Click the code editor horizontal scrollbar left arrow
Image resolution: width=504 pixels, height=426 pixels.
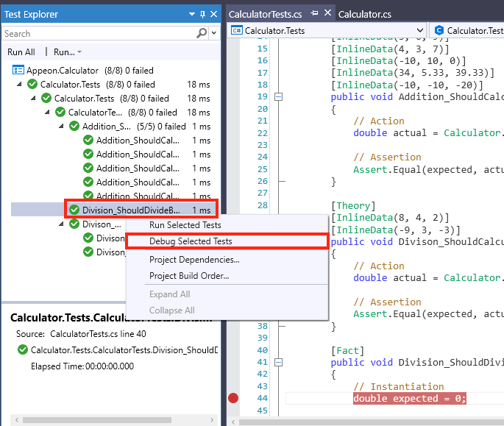(233, 422)
